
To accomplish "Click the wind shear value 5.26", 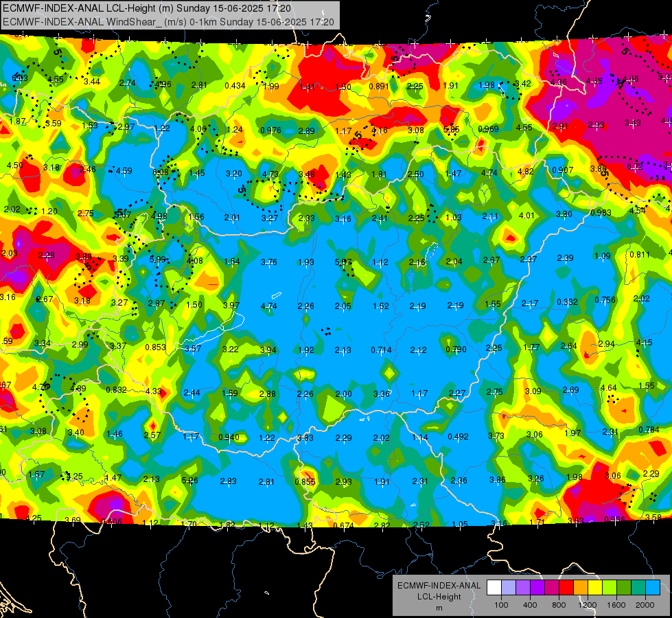I will (190, 481).
